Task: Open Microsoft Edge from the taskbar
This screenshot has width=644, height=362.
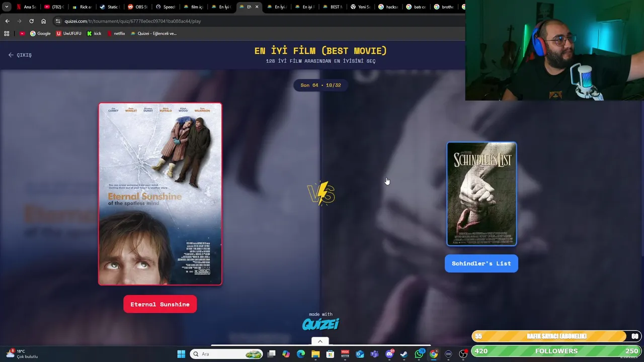Action: 301,354
